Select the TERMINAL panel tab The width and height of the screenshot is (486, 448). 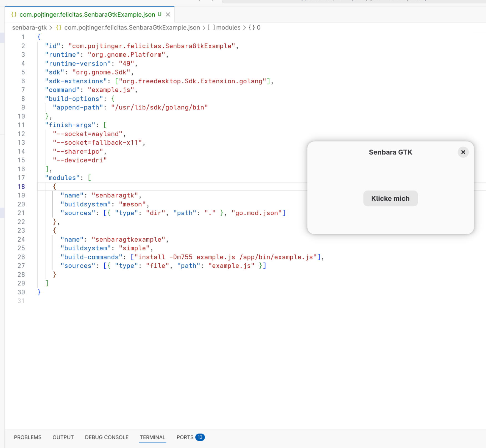coord(152,437)
